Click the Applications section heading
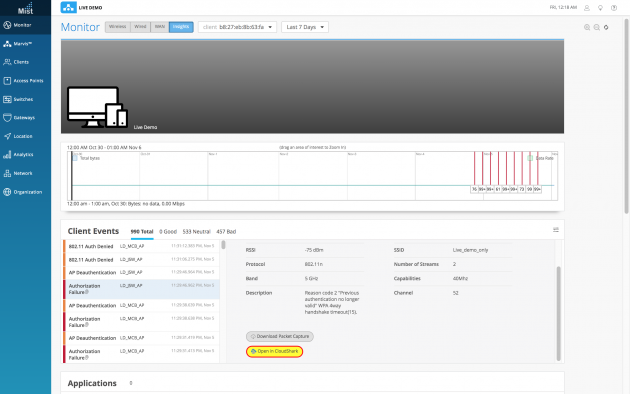Screen dimensions: 630x394 92,383
